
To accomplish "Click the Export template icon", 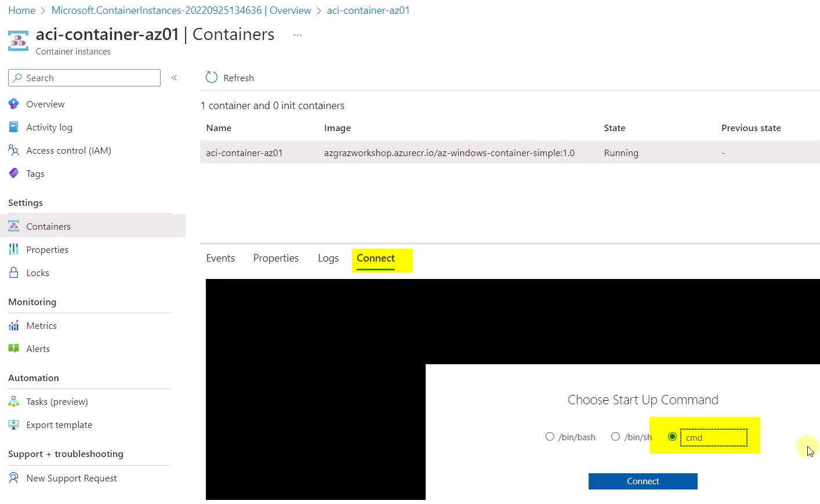I will point(14,425).
